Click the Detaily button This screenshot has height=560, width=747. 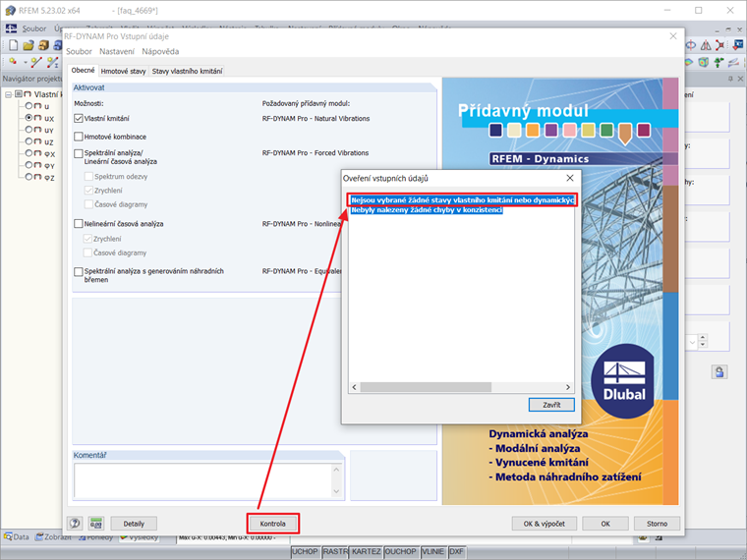coord(134,524)
